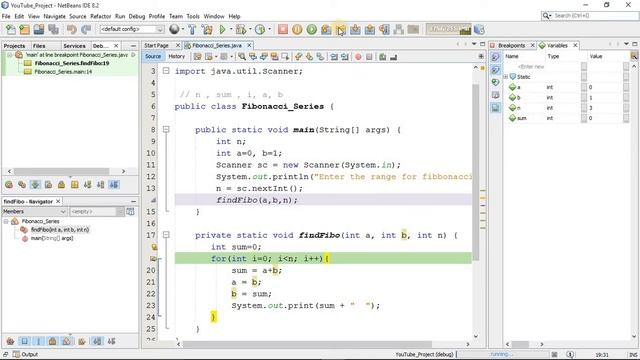Click the editor vertical scrollbar
640x360 pixels.
point(476,171)
